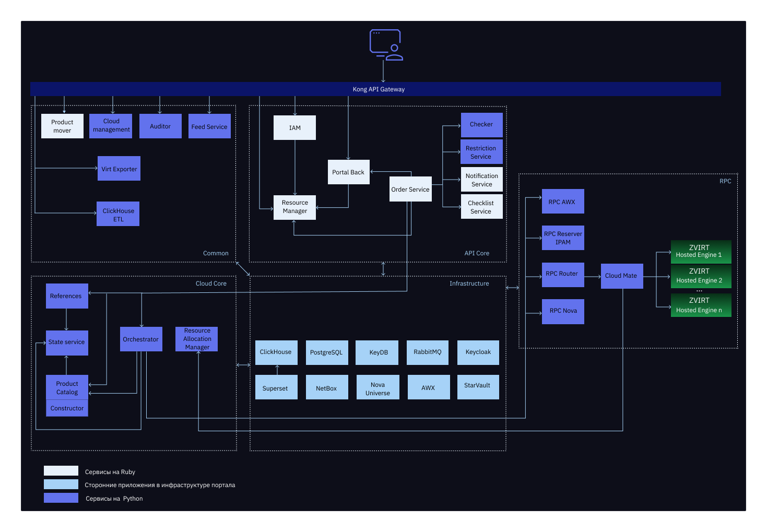This screenshot has height=532, width=767.
Task: Click the Restriction Service box
Action: tap(482, 152)
